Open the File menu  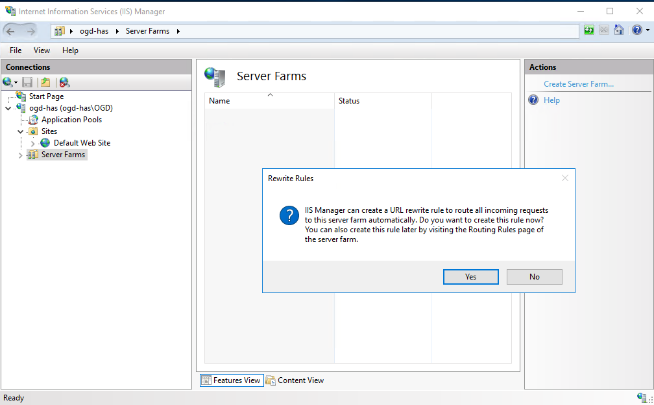point(15,50)
